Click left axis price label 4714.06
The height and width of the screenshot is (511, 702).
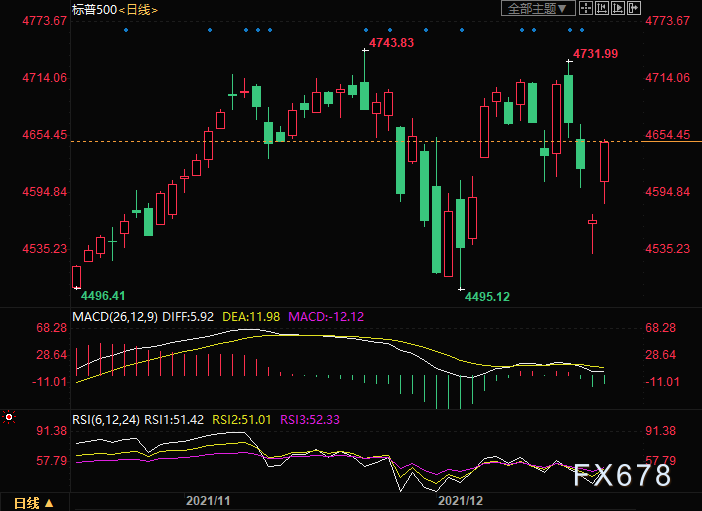coord(44,78)
